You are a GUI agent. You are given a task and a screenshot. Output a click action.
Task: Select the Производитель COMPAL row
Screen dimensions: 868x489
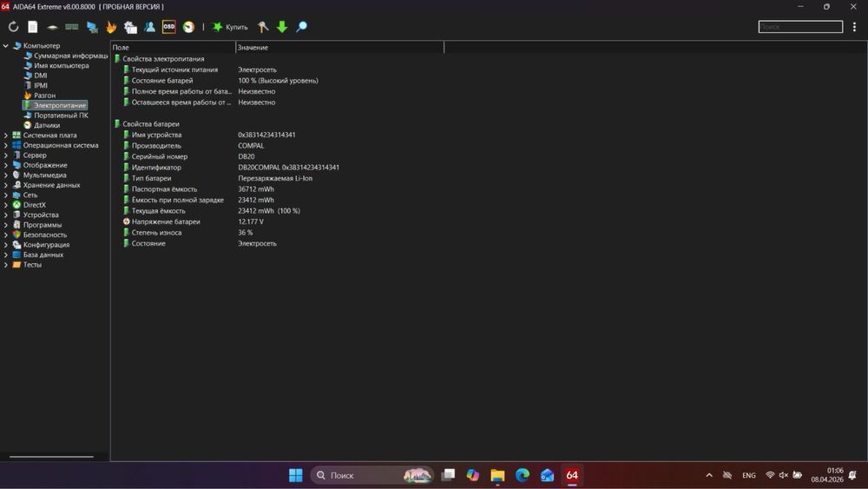(194, 146)
